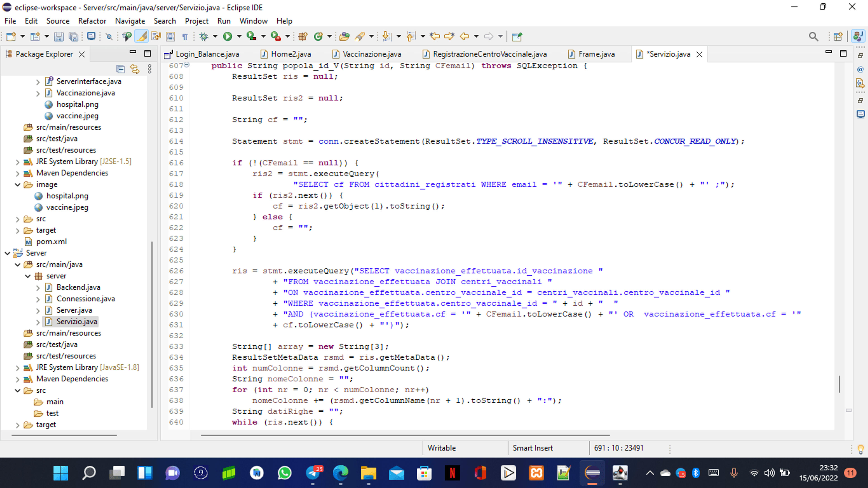The height and width of the screenshot is (488, 868).
Task: Toggle Link with Editor in Package Explorer
Action: [x=135, y=69]
